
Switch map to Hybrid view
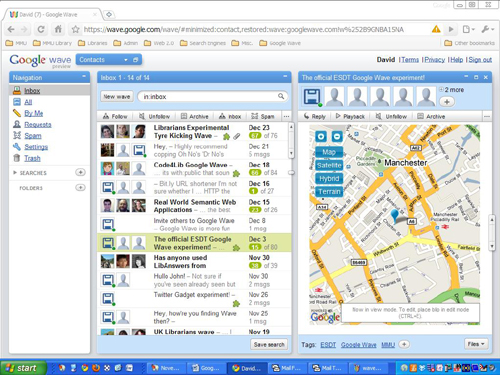click(329, 179)
